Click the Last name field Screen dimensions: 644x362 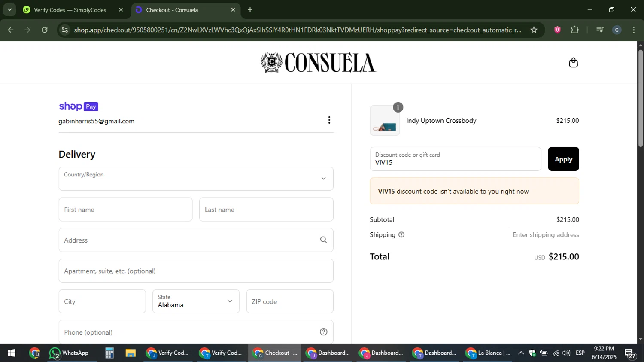click(266, 210)
